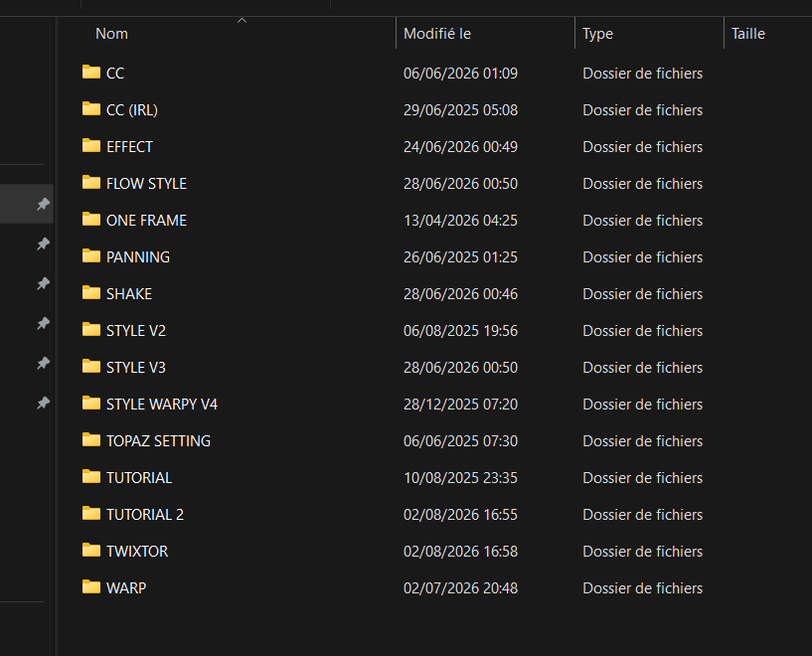Click the date 29/06/2025 05:08

pyautogui.click(x=460, y=109)
